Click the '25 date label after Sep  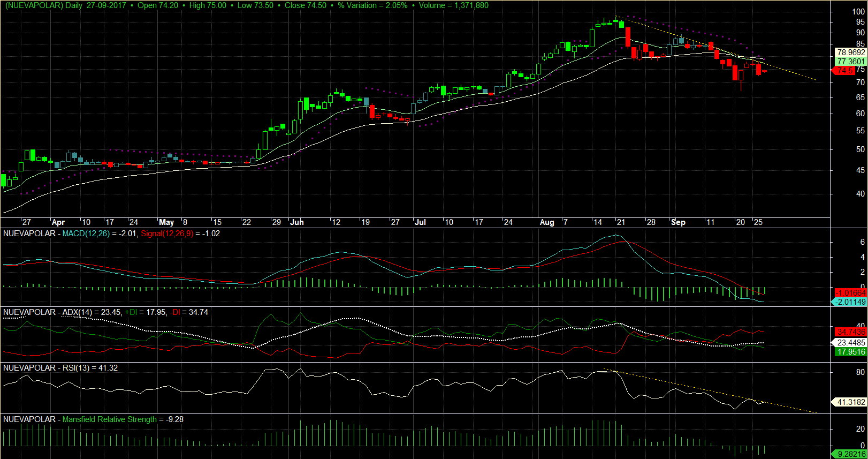point(758,222)
